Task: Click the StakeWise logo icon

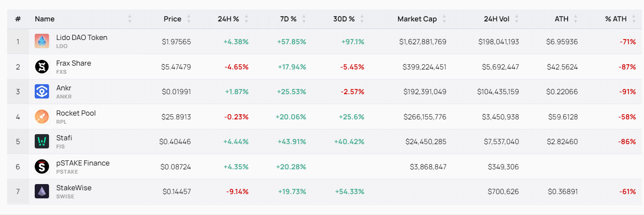Action: click(42, 191)
